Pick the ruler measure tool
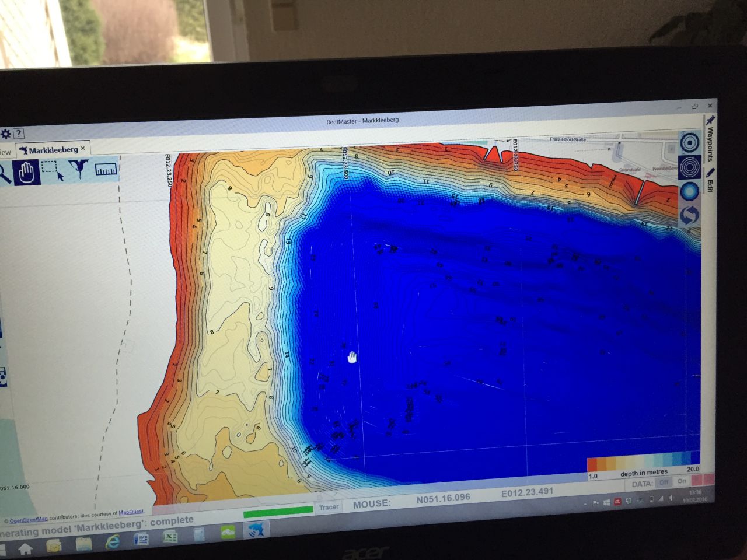This screenshot has width=747, height=560. coord(106,170)
